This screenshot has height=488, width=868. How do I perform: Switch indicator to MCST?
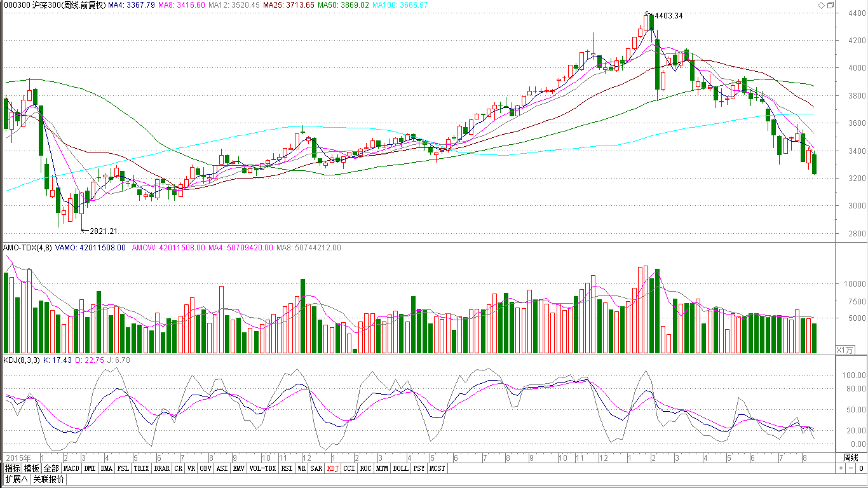click(437, 468)
